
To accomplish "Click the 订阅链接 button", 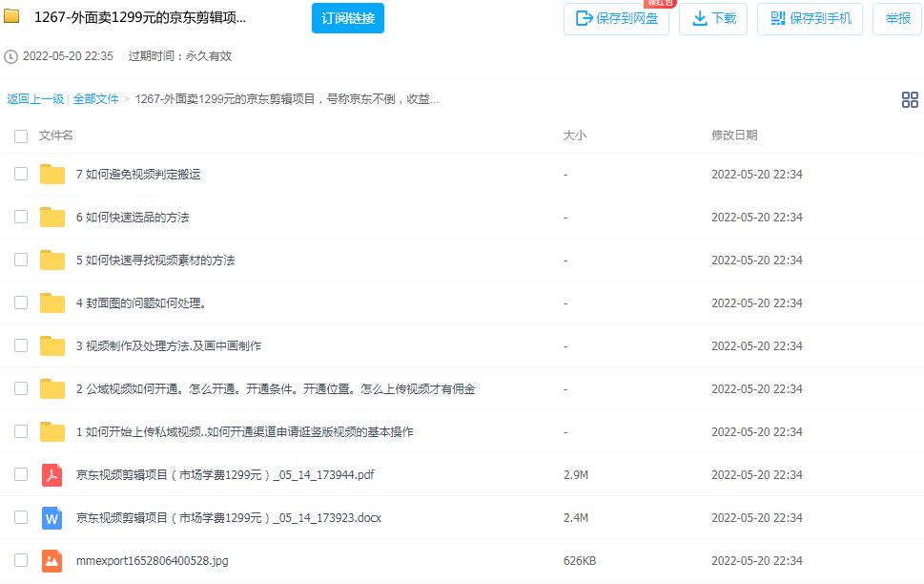I will 348,18.
